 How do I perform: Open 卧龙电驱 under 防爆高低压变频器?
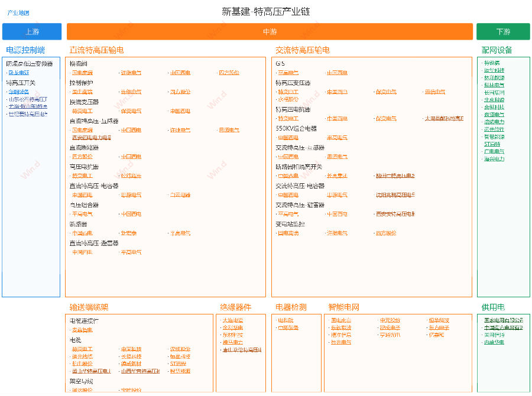pos(19,73)
